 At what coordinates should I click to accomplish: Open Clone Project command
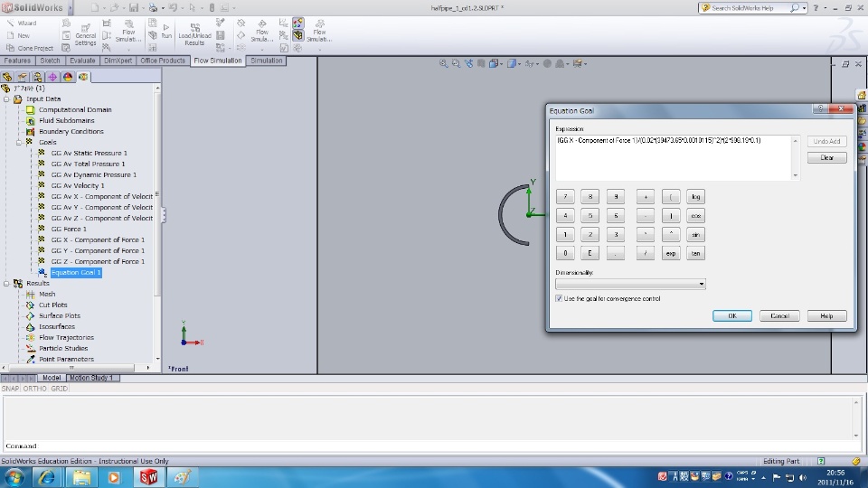click(x=30, y=48)
